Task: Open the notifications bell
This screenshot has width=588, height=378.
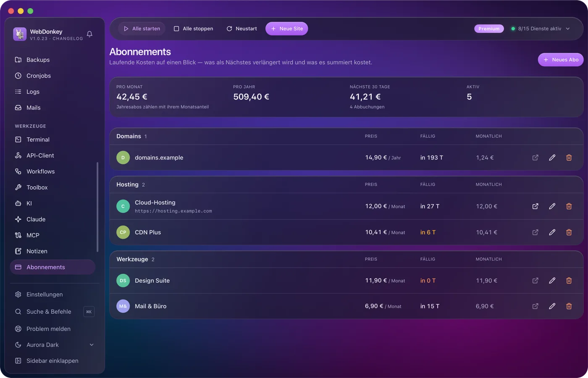Action: tap(89, 34)
